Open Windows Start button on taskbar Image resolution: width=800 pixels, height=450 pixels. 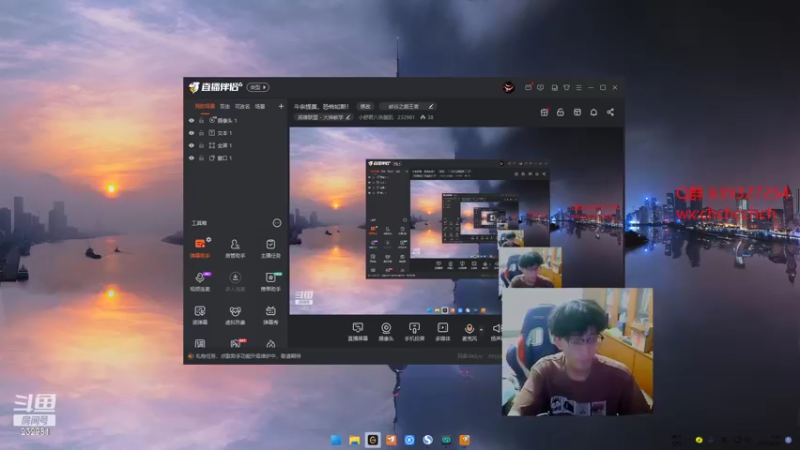(x=336, y=440)
